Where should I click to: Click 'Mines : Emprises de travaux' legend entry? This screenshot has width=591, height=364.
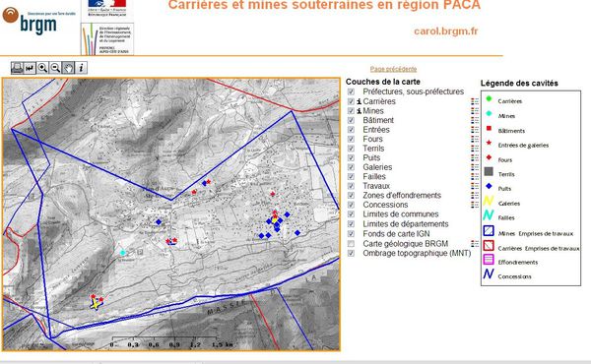click(535, 234)
